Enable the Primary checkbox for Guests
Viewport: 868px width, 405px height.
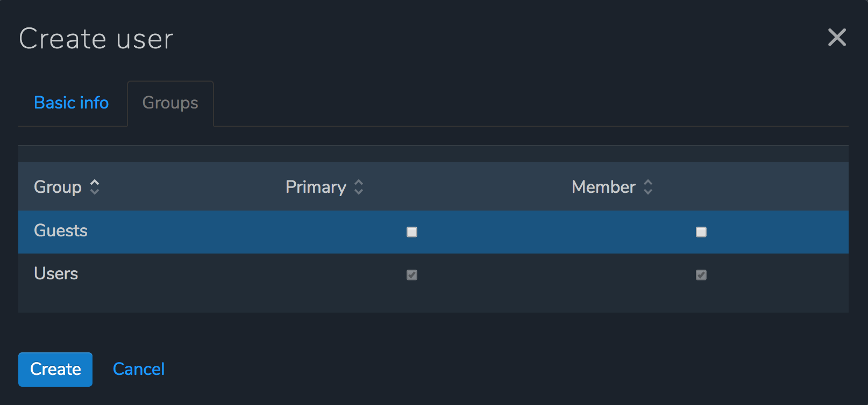(412, 232)
